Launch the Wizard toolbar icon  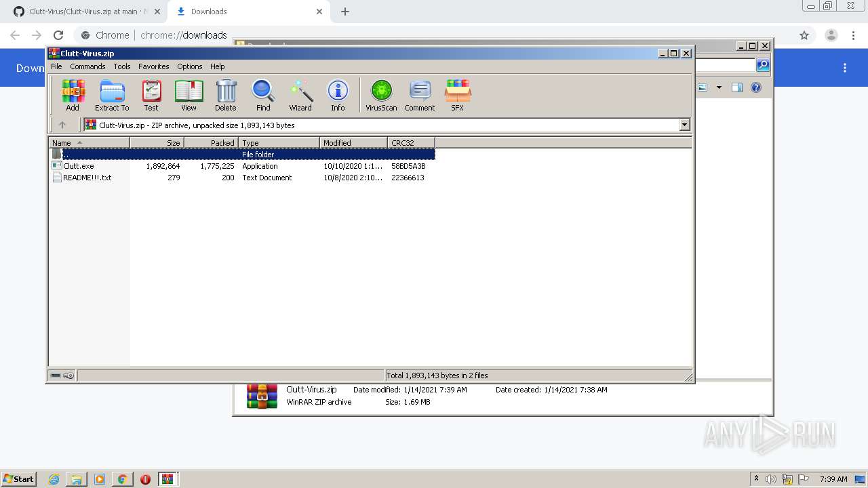pos(300,95)
